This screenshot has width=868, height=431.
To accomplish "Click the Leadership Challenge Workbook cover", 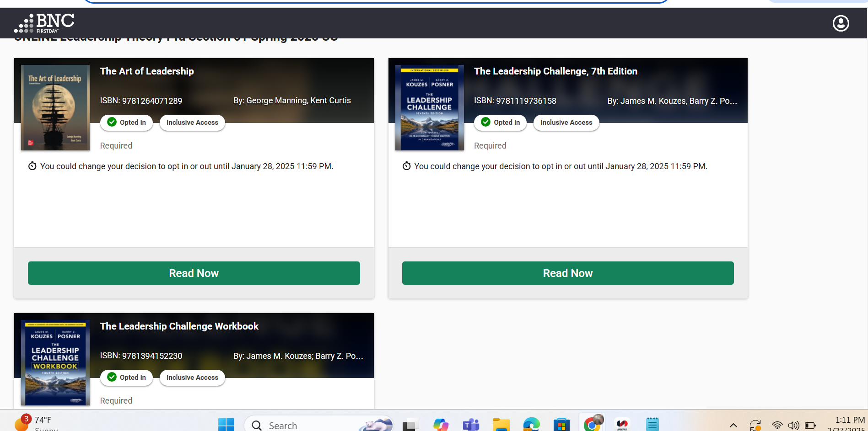I will [x=55, y=363].
